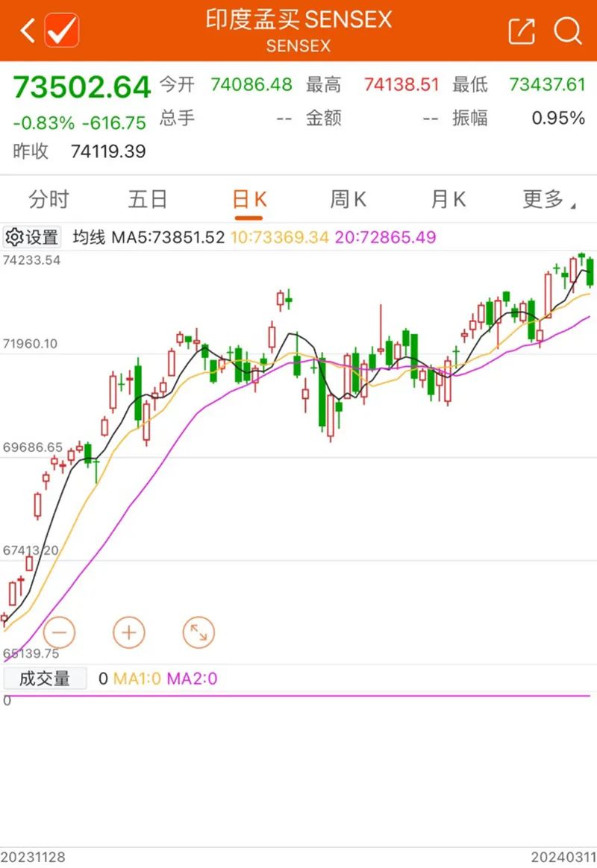Viewport: 597px width, 868px height.
Task: Open chart 设置 with the gear icon
Action: [x=32, y=237]
